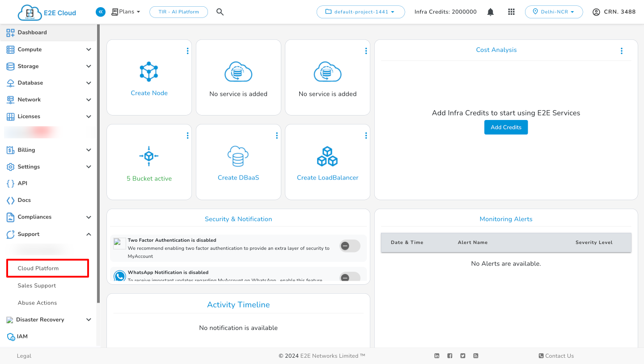Screen dimensions: 644x364
Task: Open LinkedIn icon in footer
Action: 437,356
